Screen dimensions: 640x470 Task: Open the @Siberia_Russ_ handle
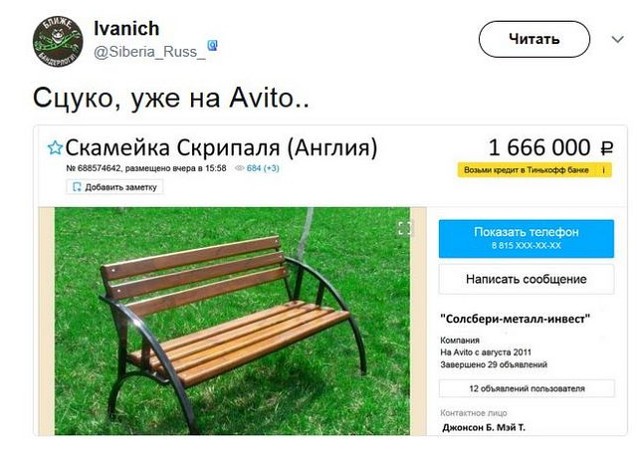tap(150, 52)
